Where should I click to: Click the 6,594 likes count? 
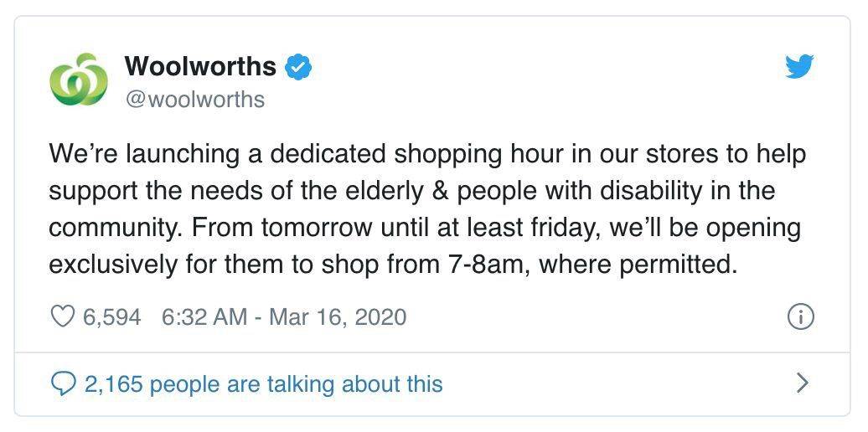tap(112, 317)
